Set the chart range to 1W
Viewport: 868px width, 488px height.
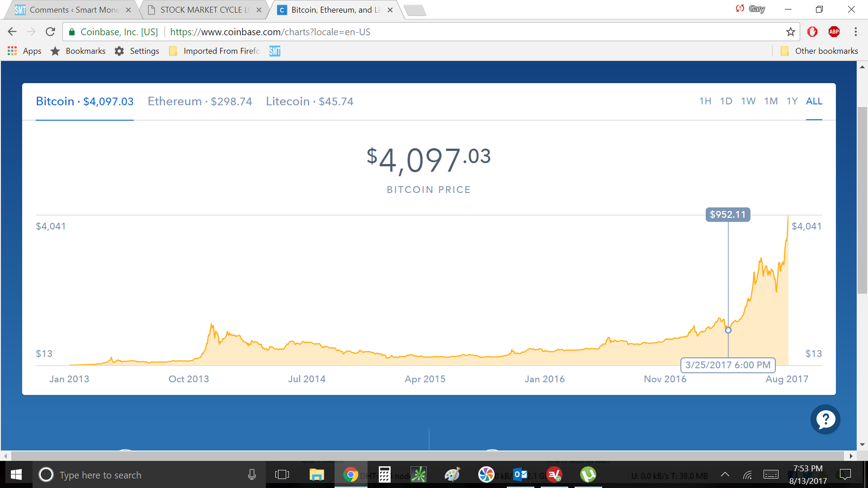748,101
